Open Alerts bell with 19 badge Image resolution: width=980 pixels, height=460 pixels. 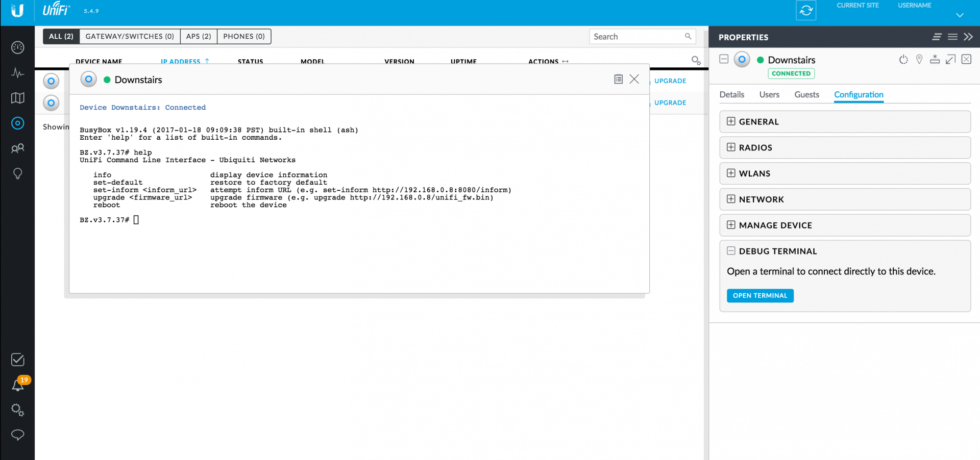tap(18, 385)
